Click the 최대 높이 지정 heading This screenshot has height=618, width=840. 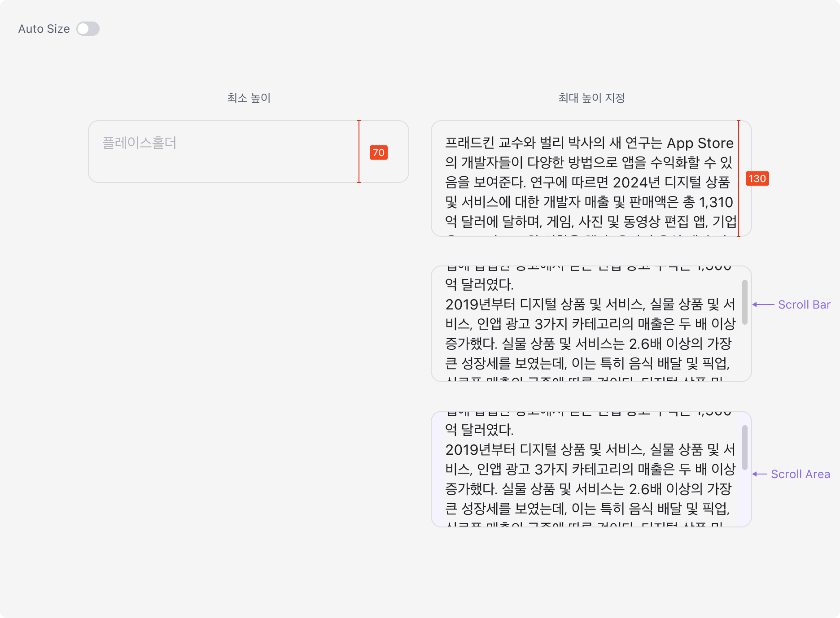pyautogui.click(x=591, y=98)
